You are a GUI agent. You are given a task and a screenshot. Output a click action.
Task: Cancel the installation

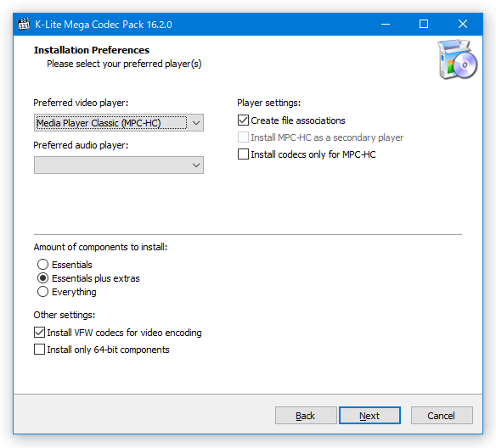pyautogui.click(x=442, y=416)
